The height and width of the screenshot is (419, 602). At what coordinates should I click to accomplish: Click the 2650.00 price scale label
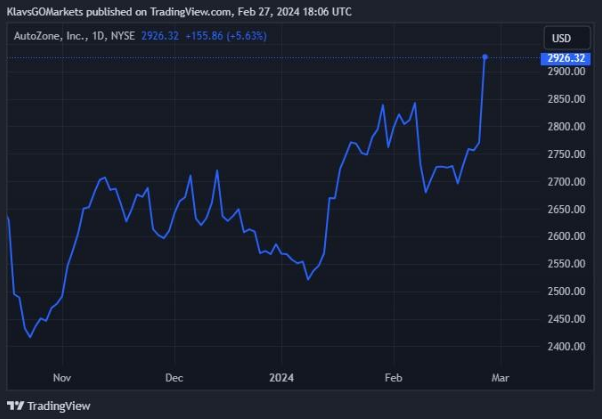565,209
